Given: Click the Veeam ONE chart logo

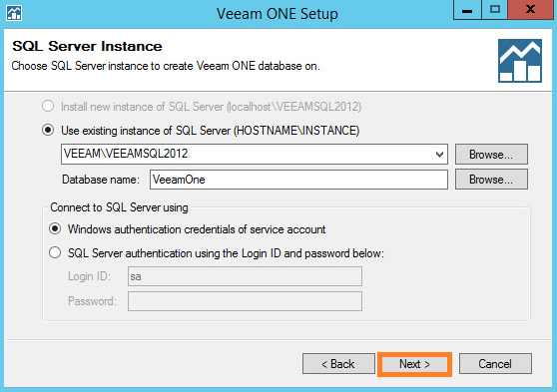Looking at the screenshot, I should point(520,61).
